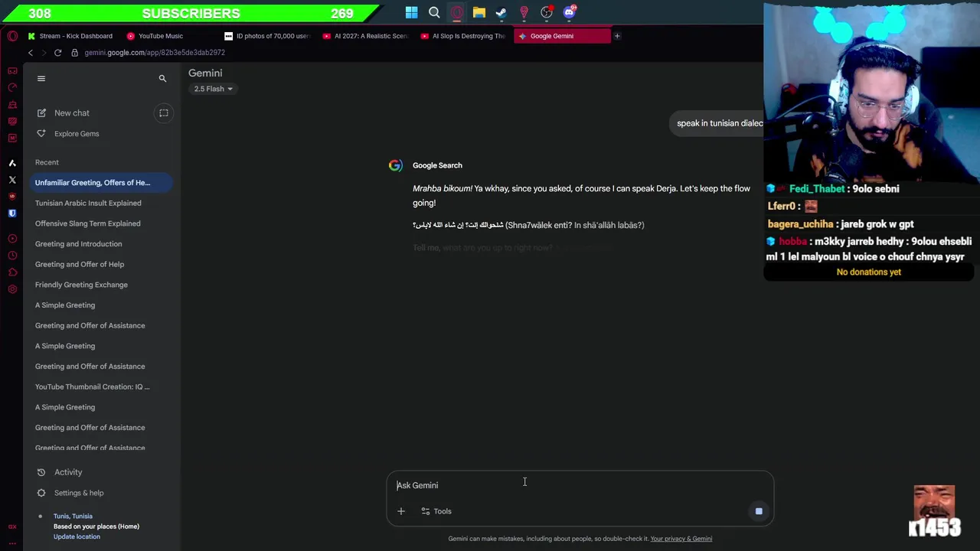Open File Explorer from taskbar
Screen dimensions: 980x551
pyautogui.click(x=479, y=12)
